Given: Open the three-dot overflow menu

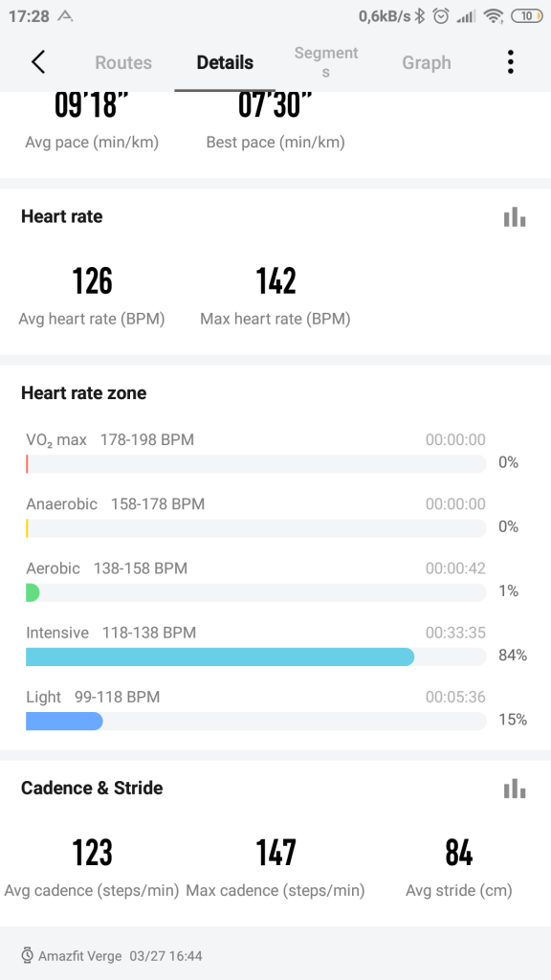Looking at the screenshot, I should pyautogui.click(x=511, y=61).
